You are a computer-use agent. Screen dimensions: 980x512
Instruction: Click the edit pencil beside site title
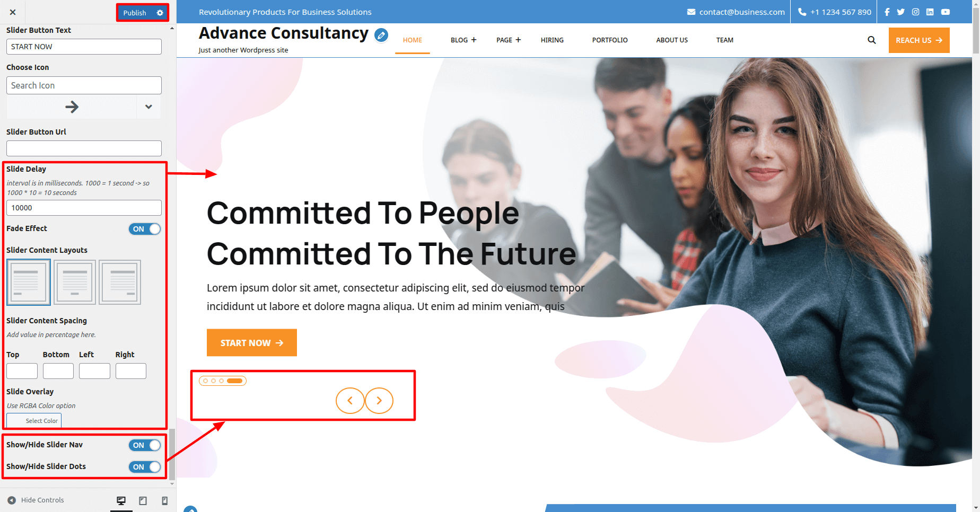point(381,36)
